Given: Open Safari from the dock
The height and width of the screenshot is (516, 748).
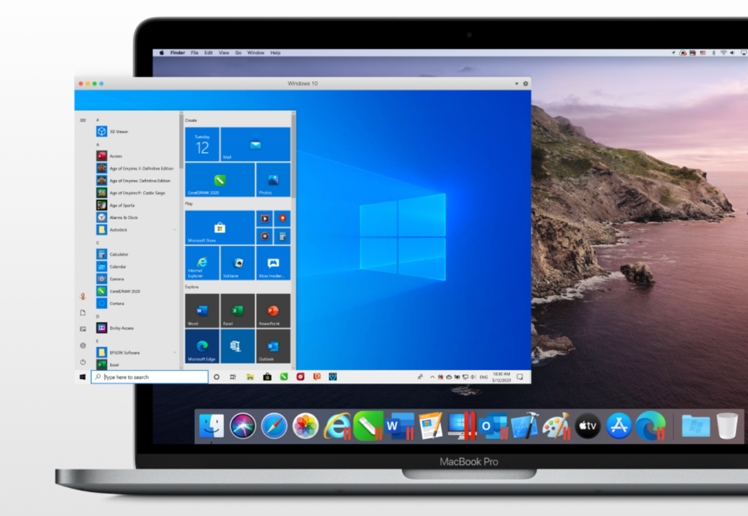Looking at the screenshot, I should point(274,426).
